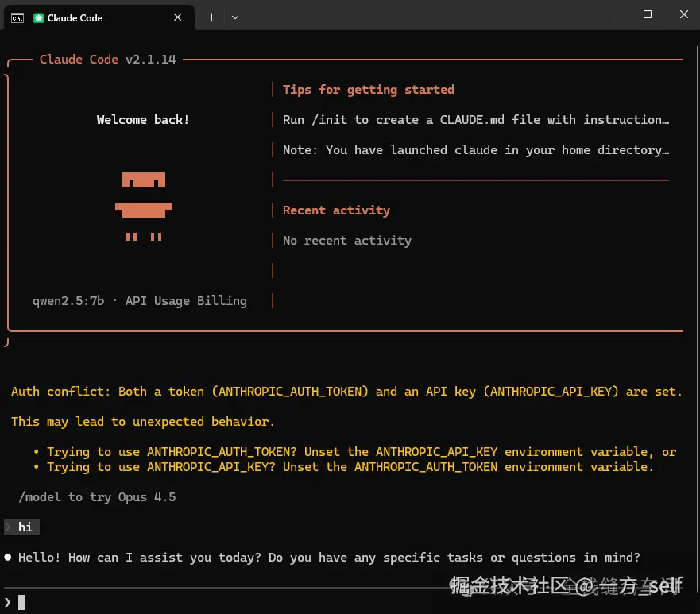Click the submitted 'hi' message

click(22, 527)
